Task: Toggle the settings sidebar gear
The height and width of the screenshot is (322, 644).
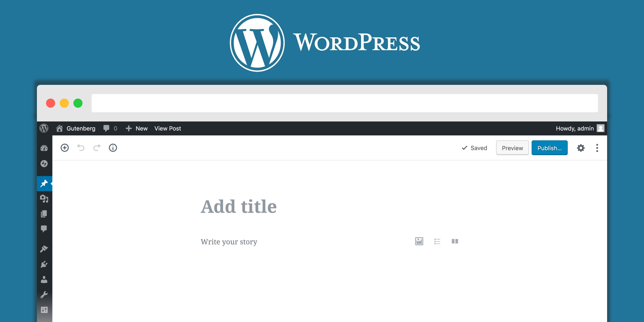Action: 581,148
